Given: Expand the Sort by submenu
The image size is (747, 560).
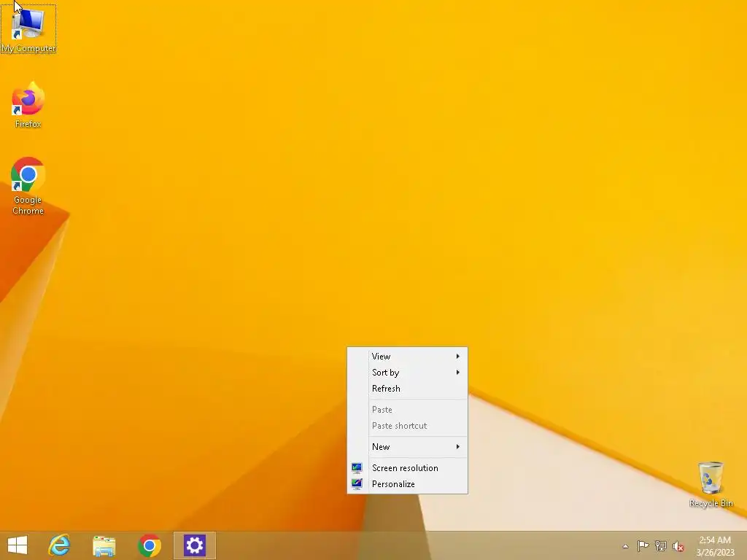Looking at the screenshot, I should tap(407, 373).
